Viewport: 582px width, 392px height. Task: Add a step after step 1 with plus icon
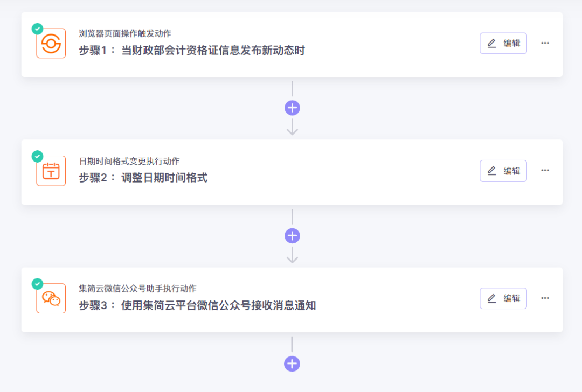click(x=292, y=108)
